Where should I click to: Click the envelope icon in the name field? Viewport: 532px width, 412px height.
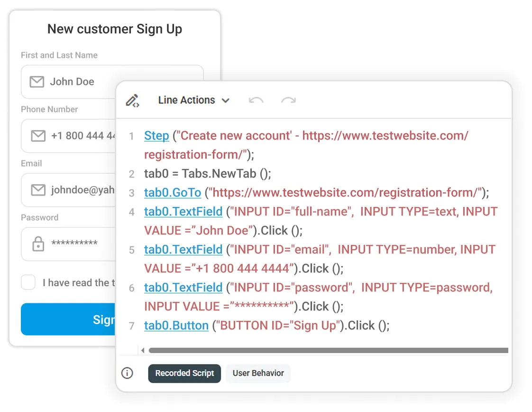[x=37, y=82]
